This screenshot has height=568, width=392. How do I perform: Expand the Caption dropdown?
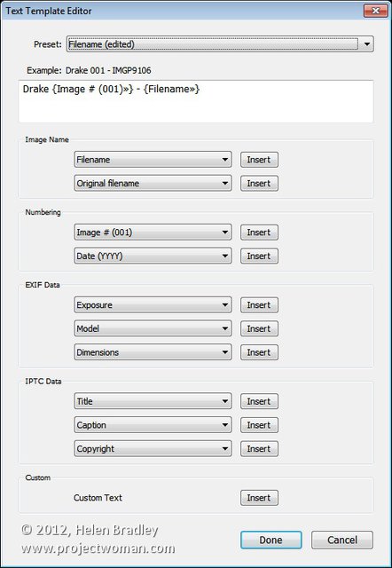pyautogui.click(x=153, y=425)
